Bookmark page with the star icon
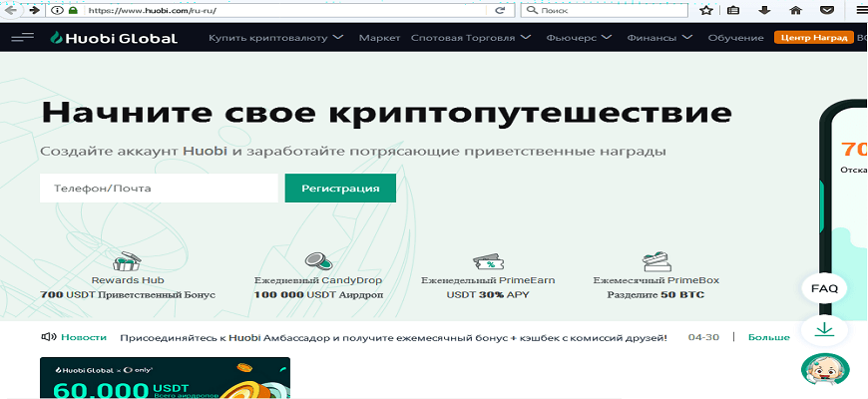This screenshot has height=399, width=868. coord(706,10)
